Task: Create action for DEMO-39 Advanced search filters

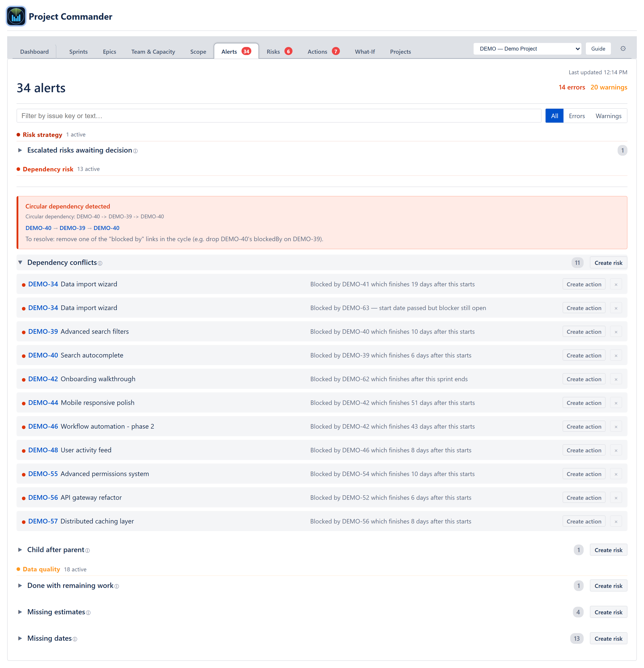Action: tap(584, 332)
